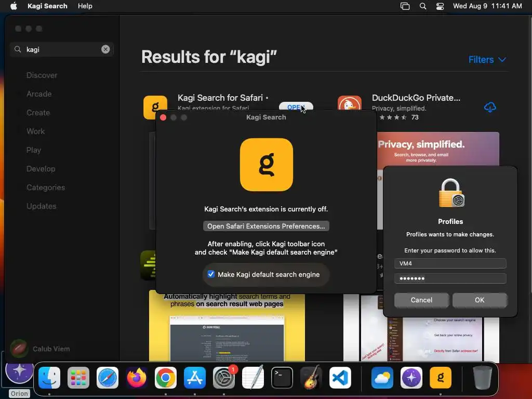Screen dimensions: 532x399
Task: Select Updates in the App Store sidebar
Action: point(42,206)
